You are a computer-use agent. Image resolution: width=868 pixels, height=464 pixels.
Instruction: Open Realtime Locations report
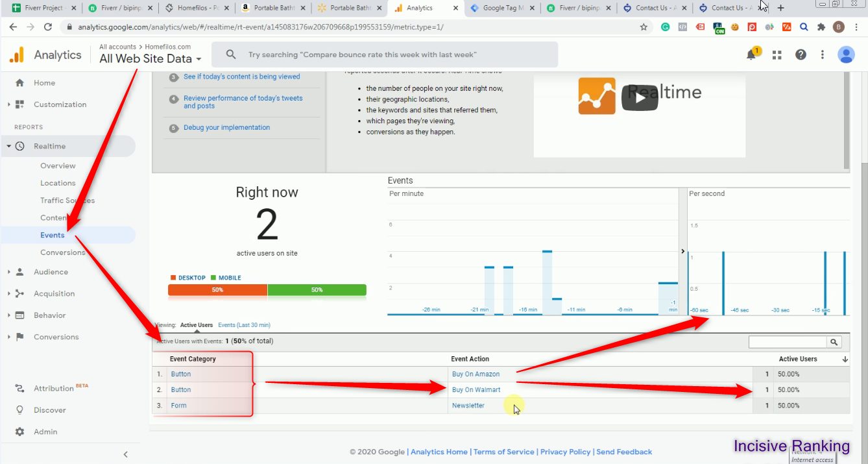[58, 183]
